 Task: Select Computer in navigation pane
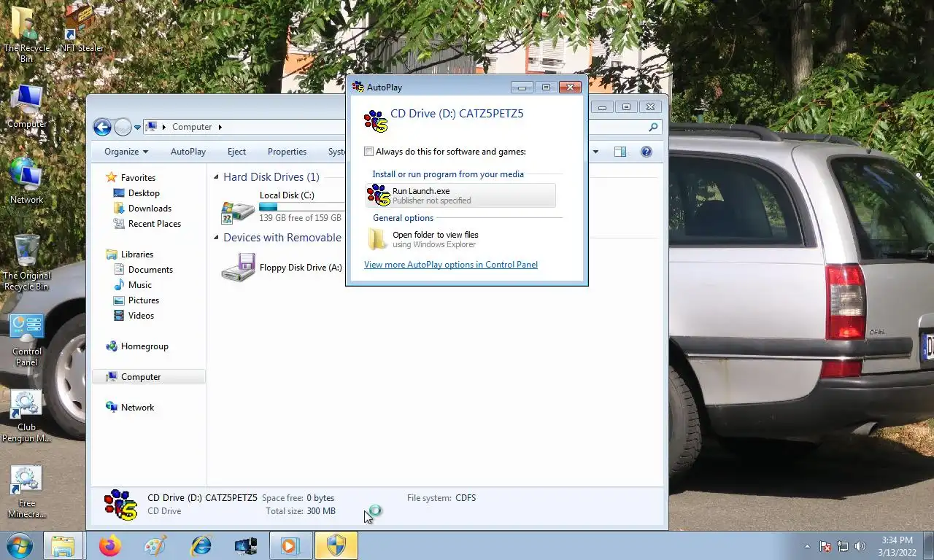click(x=149, y=377)
